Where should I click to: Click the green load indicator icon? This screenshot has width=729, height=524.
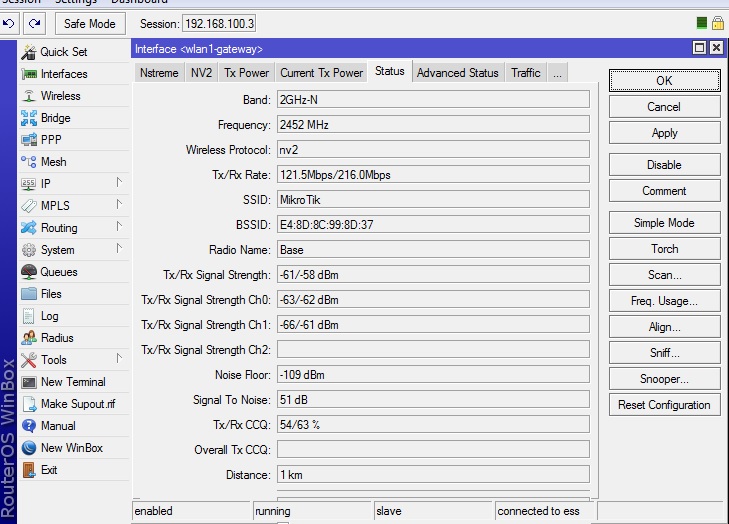(x=702, y=23)
